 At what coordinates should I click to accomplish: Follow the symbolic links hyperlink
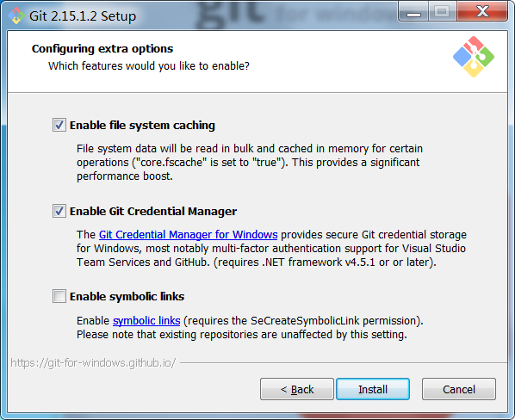click(x=146, y=320)
